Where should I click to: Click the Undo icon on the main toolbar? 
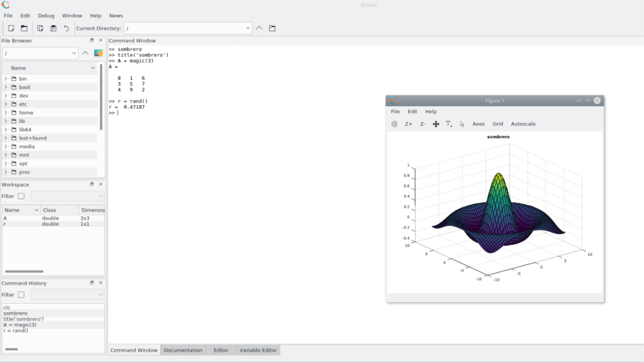coord(66,28)
